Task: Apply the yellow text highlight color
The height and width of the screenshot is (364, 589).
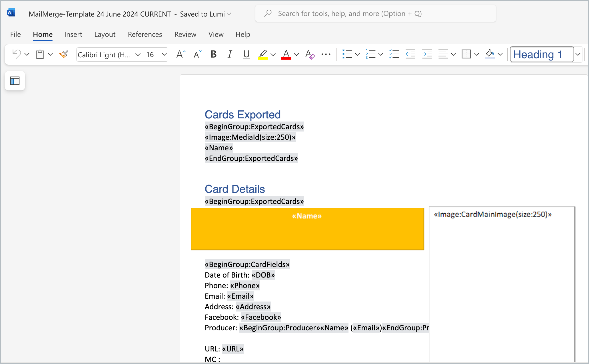Action: [x=263, y=54]
